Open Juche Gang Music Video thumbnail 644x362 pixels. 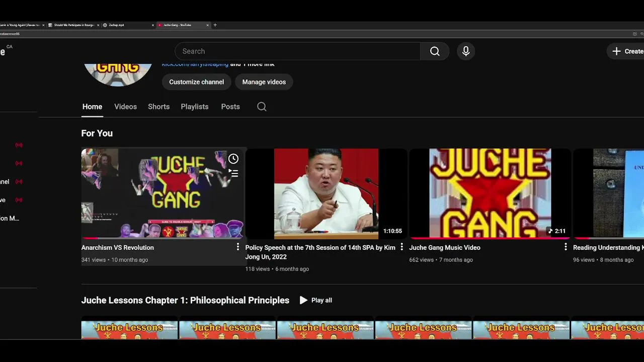click(x=490, y=193)
